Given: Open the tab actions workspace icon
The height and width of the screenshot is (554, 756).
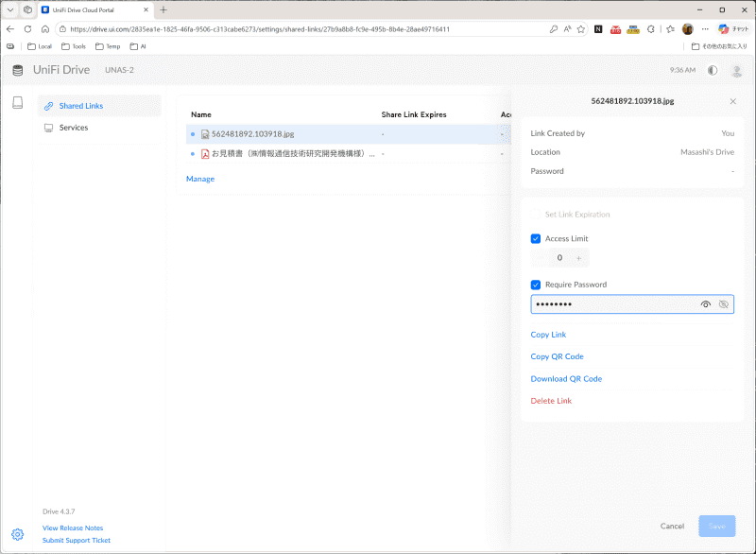Looking at the screenshot, I should [x=28, y=9].
